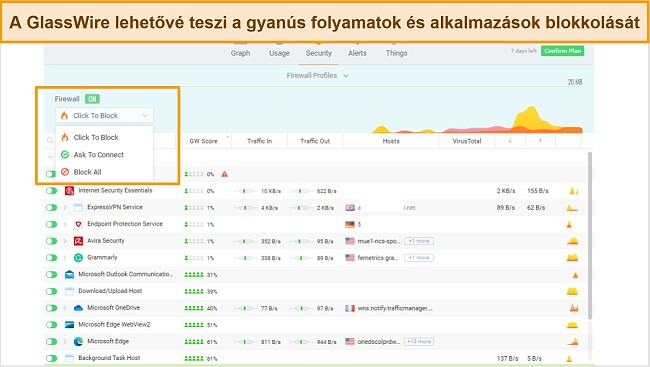Click the ExpressVPN Service app icon
The image size is (650, 367).
pyautogui.click(x=78, y=207)
